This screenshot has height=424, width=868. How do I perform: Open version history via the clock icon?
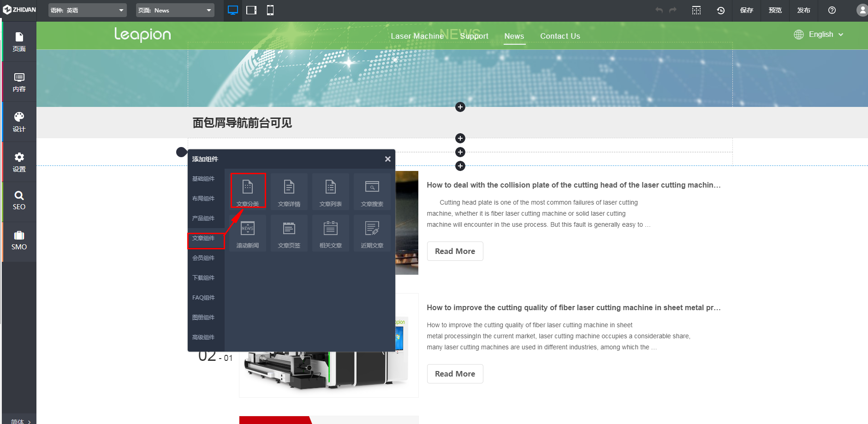click(722, 10)
